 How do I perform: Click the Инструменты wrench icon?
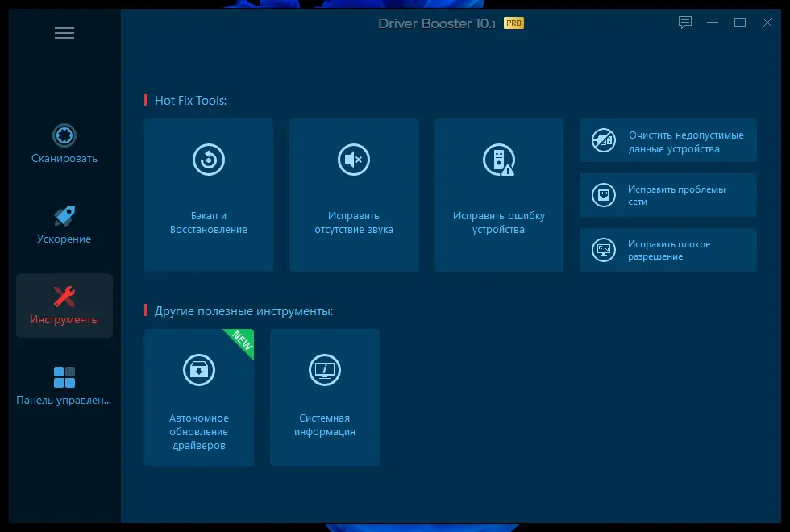pyautogui.click(x=64, y=297)
